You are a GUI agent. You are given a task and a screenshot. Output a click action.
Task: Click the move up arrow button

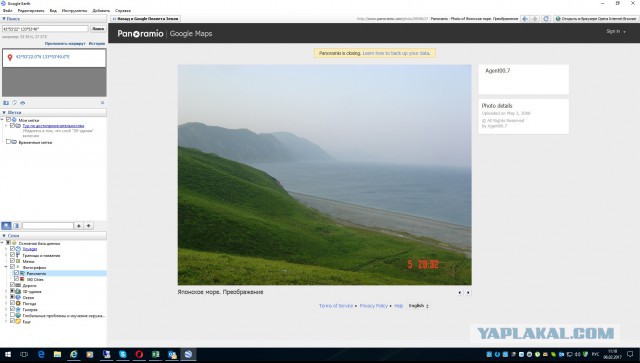[79, 226]
